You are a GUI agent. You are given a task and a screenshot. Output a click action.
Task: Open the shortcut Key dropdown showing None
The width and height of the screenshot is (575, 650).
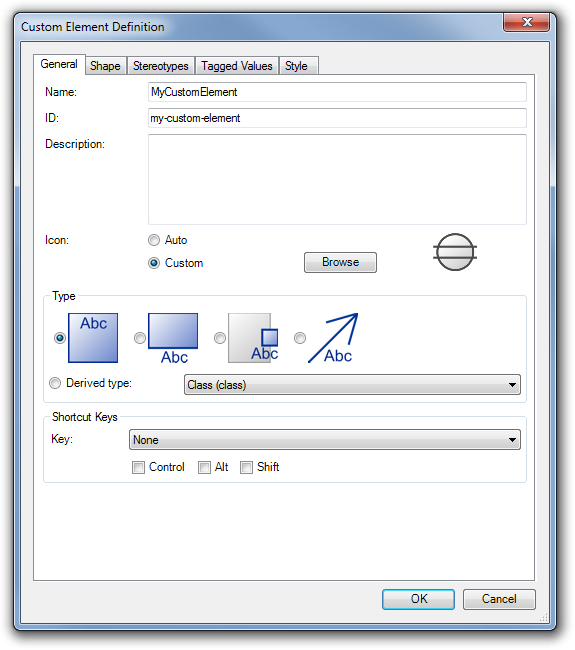pyautogui.click(x=325, y=439)
